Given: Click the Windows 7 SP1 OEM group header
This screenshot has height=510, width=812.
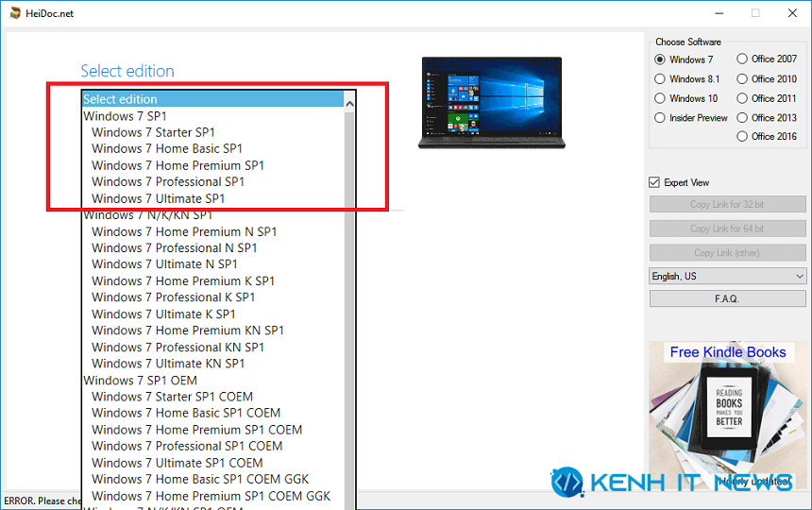Looking at the screenshot, I should tap(141, 381).
